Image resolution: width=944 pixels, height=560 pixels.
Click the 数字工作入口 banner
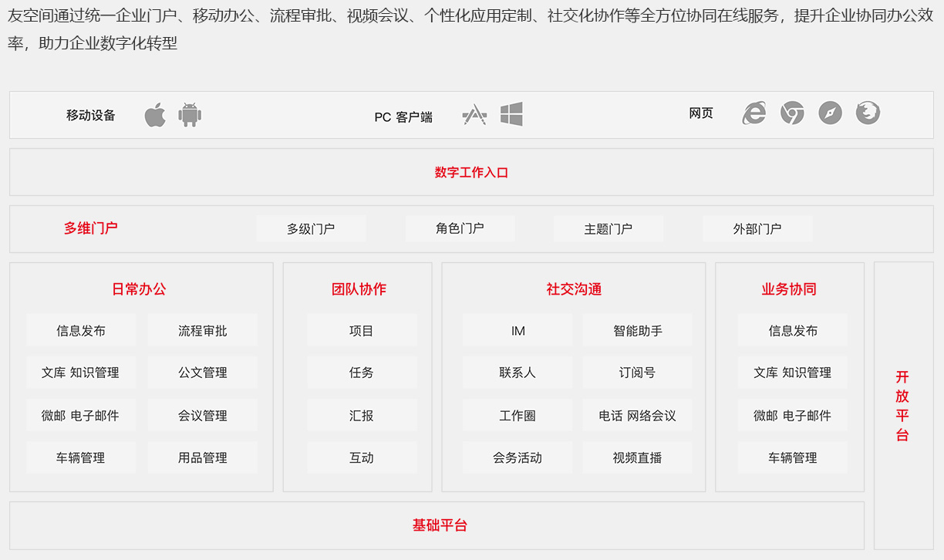471,172
